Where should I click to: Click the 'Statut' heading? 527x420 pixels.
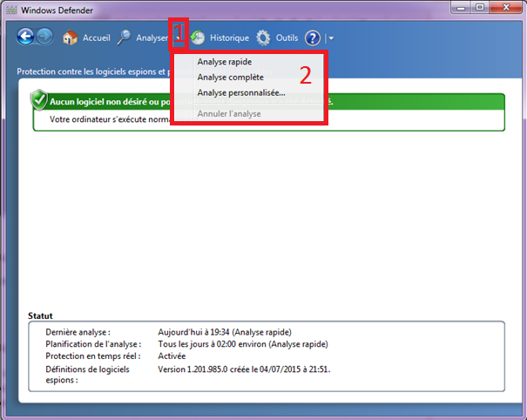pyautogui.click(x=40, y=315)
